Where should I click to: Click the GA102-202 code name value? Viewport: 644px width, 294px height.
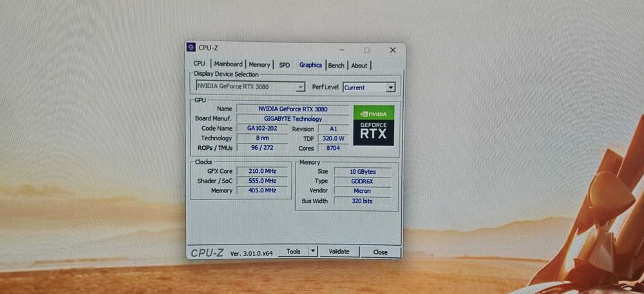tap(262, 128)
